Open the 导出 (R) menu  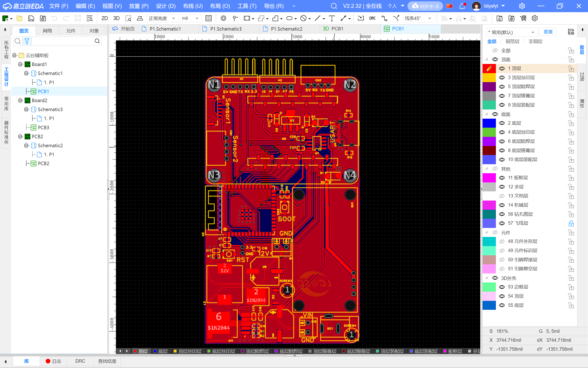pos(274,6)
